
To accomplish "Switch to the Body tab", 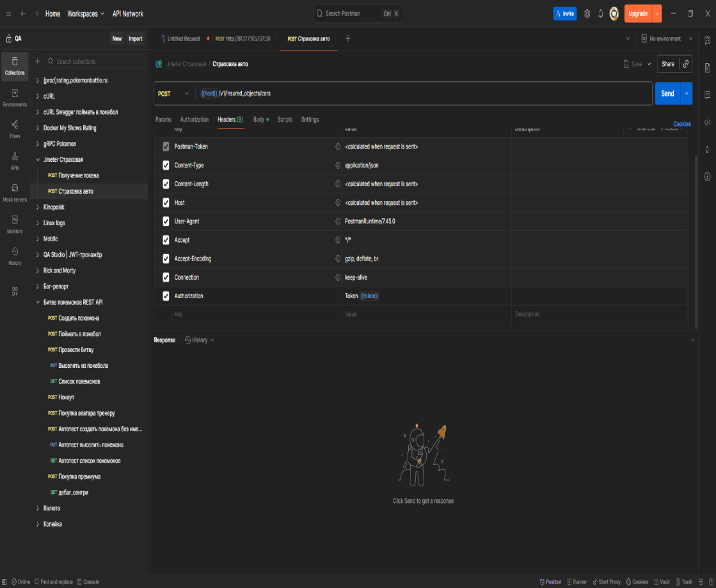I will pyautogui.click(x=259, y=120).
